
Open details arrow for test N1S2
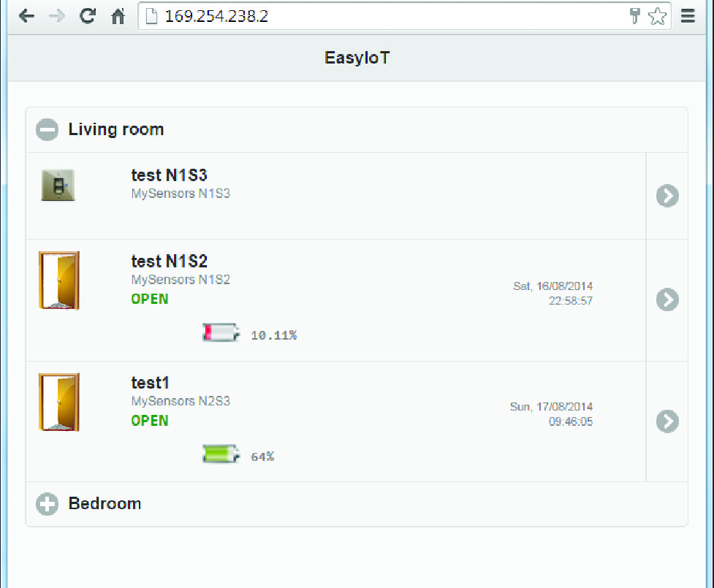[667, 299]
